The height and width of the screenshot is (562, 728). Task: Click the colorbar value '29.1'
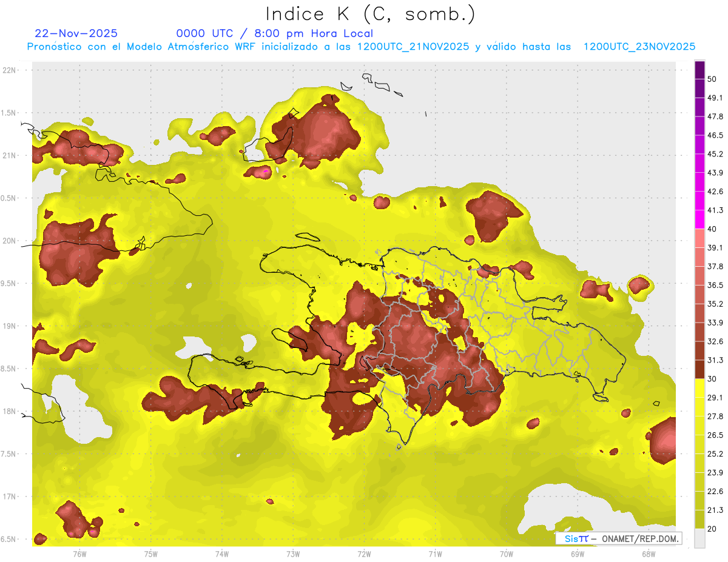pos(715,398)
